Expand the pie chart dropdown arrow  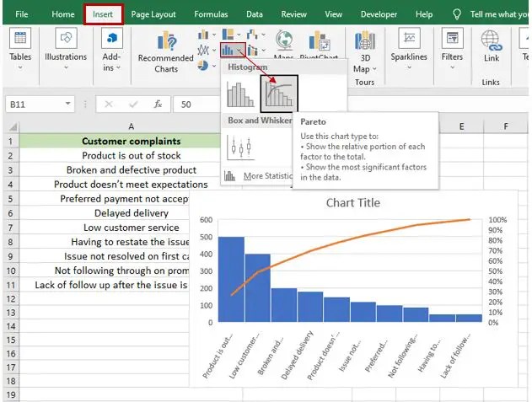(x=214, y=66)
